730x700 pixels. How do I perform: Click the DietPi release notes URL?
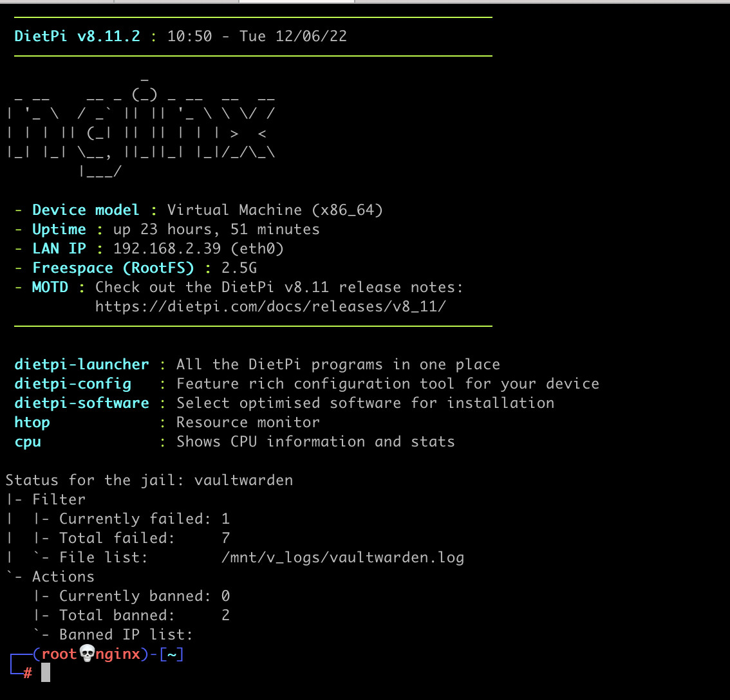[x=270, y=307]
